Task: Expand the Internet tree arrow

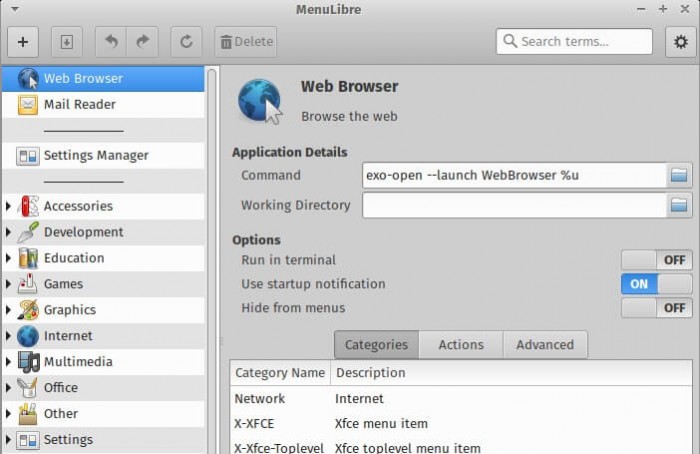Action: [x=8, y=335]
